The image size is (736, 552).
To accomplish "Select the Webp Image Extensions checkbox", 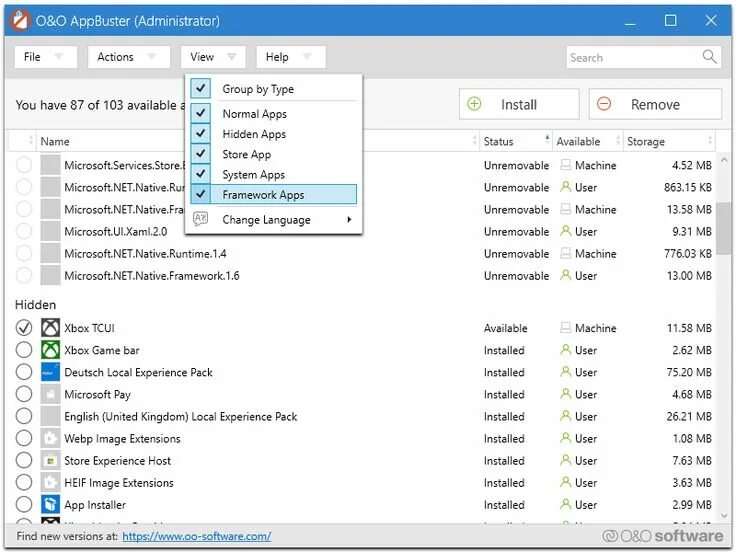I will pos(24,438).
